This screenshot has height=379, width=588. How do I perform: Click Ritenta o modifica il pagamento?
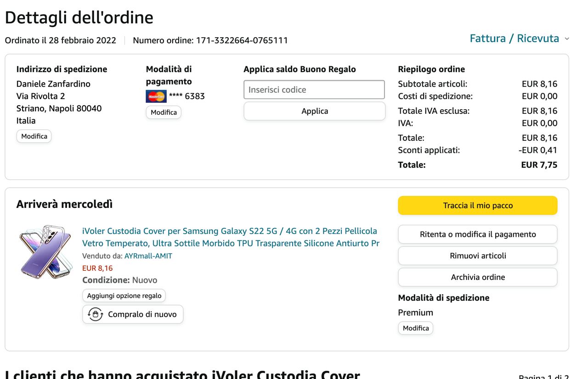[477, 234]
